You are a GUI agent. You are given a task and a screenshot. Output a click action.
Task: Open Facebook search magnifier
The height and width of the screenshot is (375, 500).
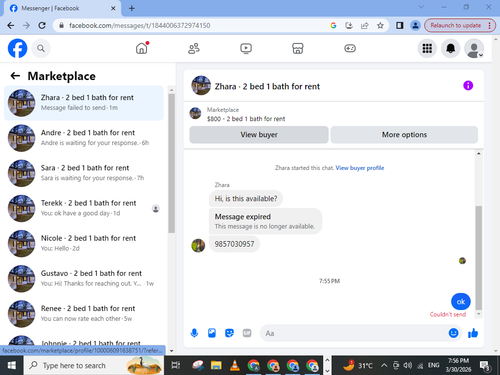click(41, 49)
